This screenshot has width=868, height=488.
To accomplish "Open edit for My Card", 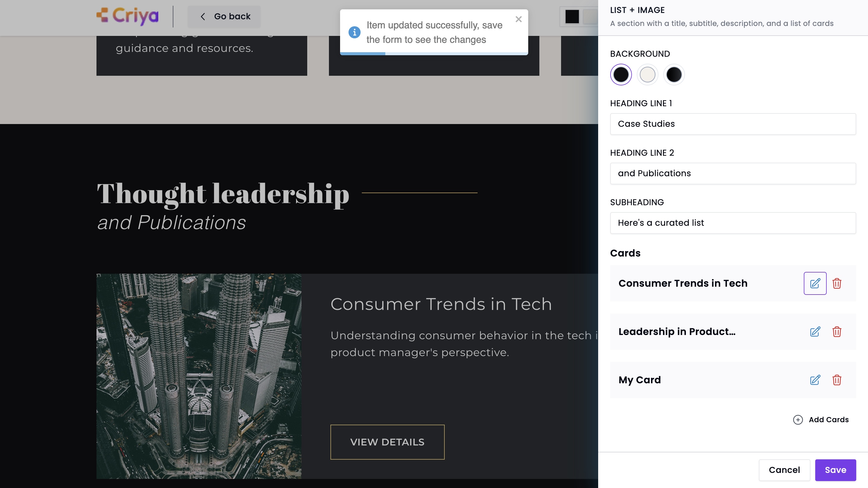I will click(815, 380).
